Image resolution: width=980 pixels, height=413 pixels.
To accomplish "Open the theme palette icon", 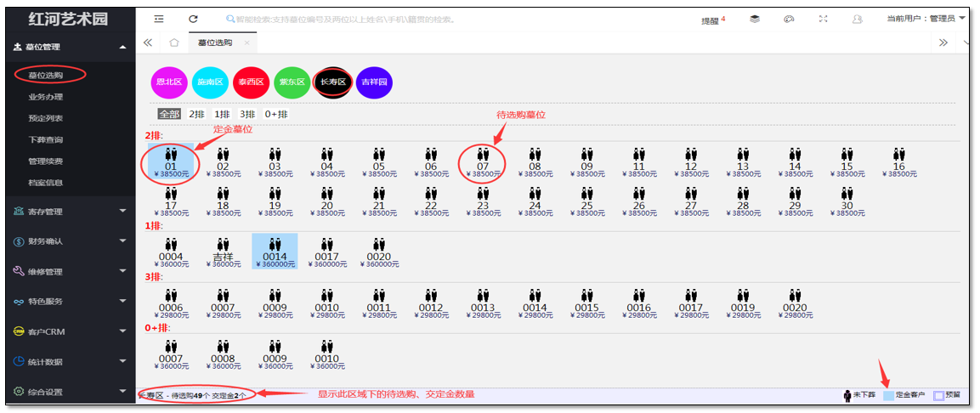I will (789, 19).
